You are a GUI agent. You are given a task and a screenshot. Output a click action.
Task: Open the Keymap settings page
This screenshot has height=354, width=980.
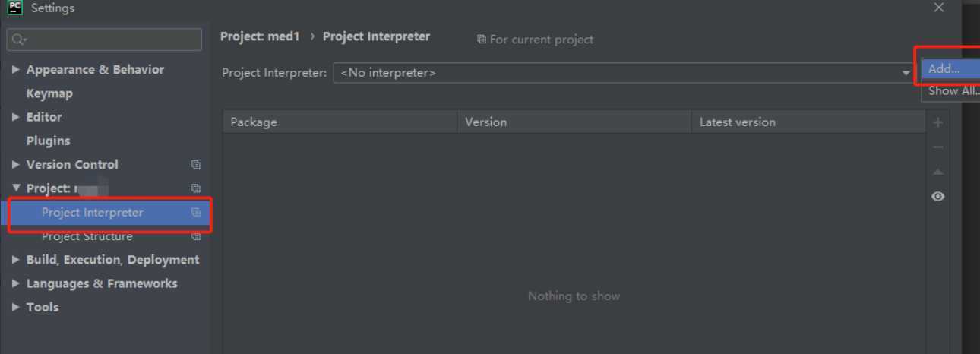[49, 93]
